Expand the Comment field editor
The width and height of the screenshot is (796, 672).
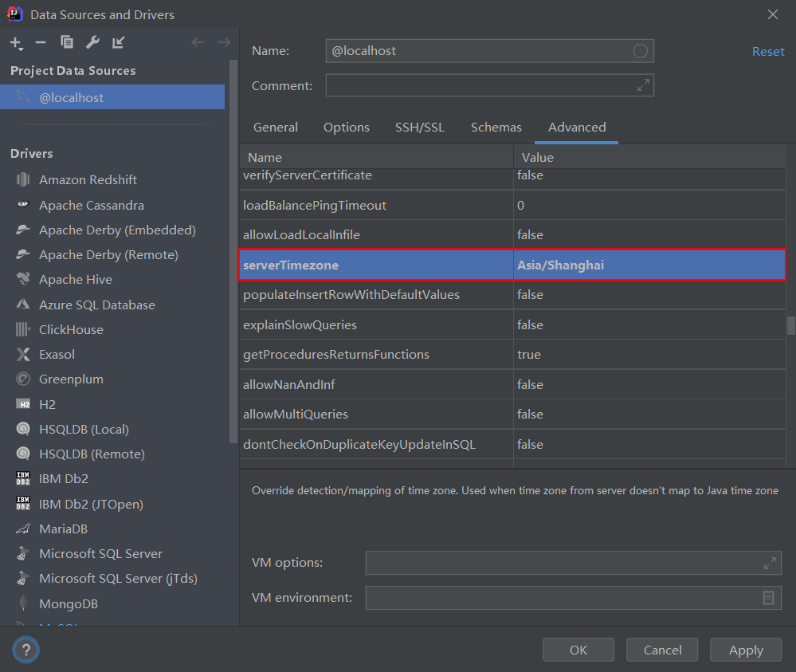(x=643, y=85)
